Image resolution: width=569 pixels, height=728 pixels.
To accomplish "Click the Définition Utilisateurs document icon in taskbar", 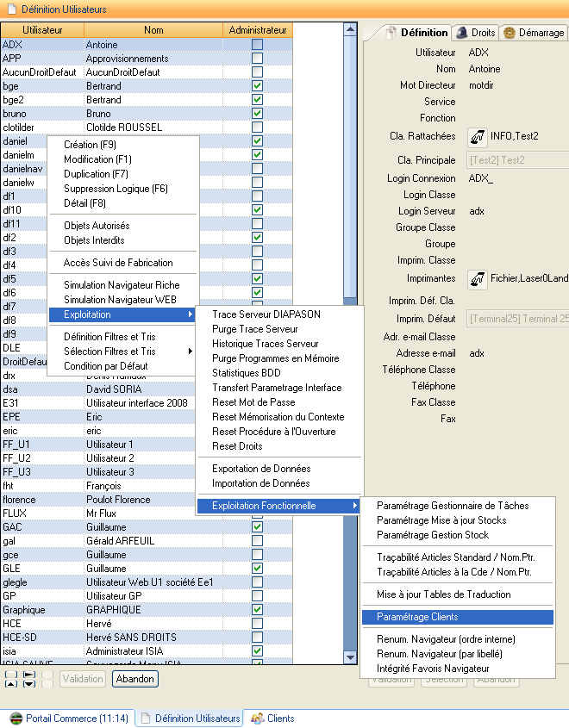I will point(146,719).
